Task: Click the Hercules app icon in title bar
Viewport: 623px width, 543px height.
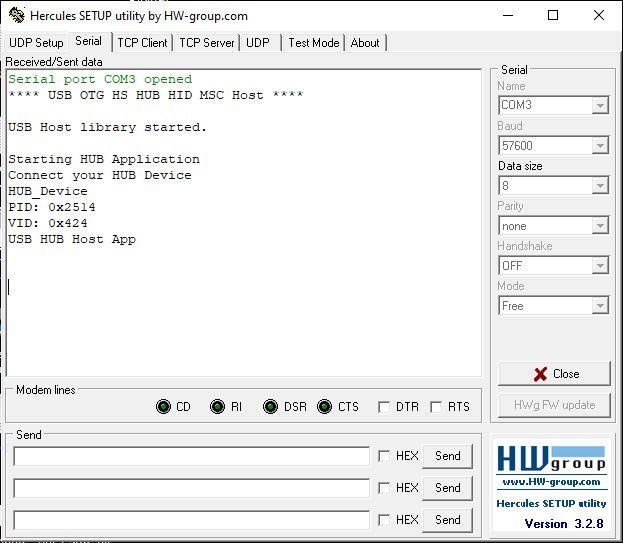Action: coord(16,15)
